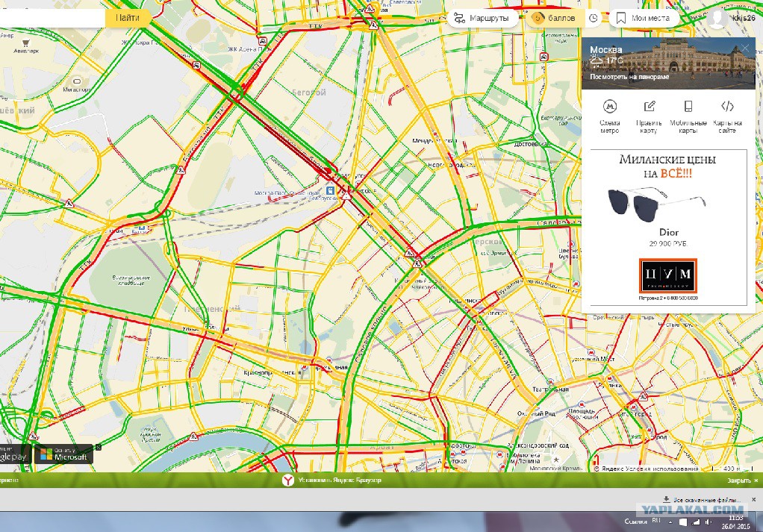Click the Белорусский вокзал station icon
This screenshot has width=763, height=532.
click(331, 190)
